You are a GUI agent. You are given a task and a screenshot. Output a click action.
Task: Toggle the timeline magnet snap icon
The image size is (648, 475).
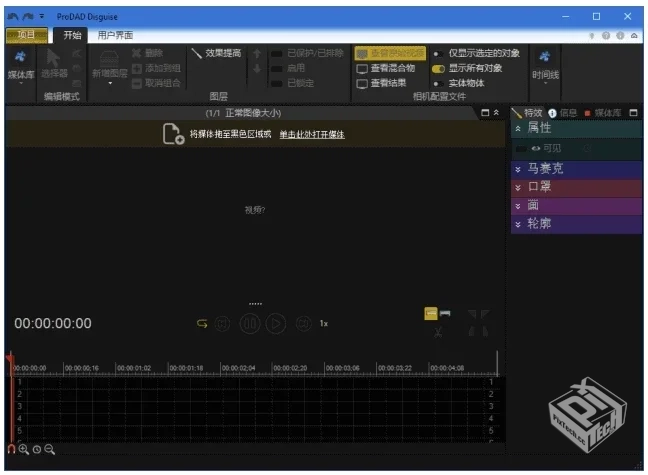pos(11,449)
